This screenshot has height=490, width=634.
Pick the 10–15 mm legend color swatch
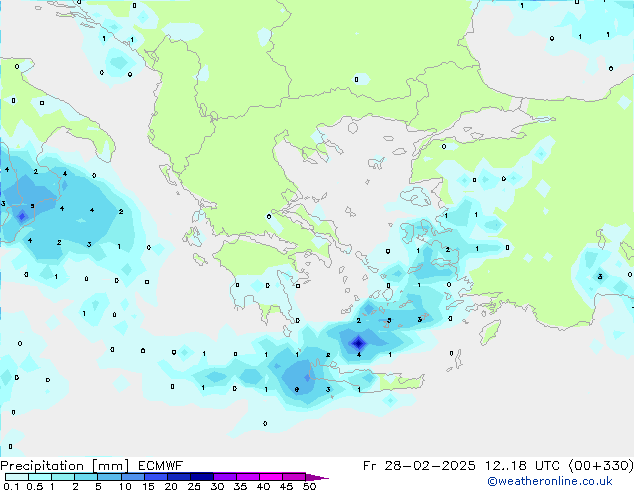coord(132,477)
